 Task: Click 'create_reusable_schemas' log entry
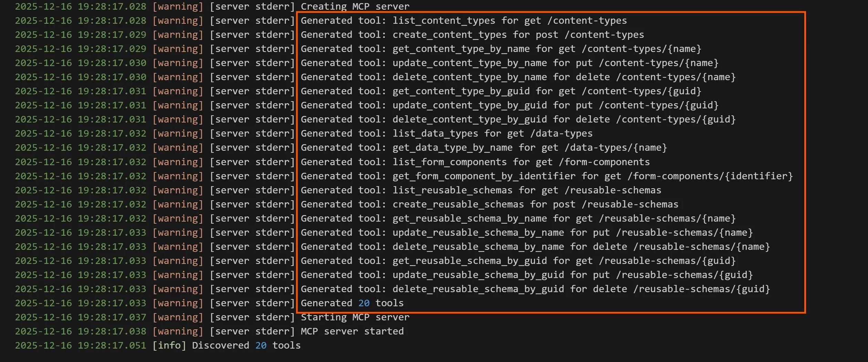click(x=458, y=204)
